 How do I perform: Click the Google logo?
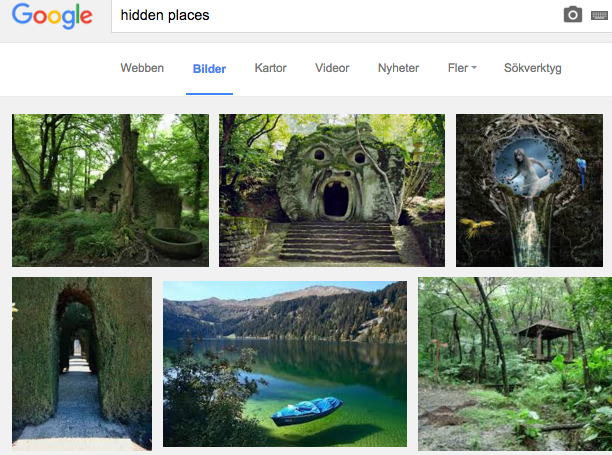point(52,16)
